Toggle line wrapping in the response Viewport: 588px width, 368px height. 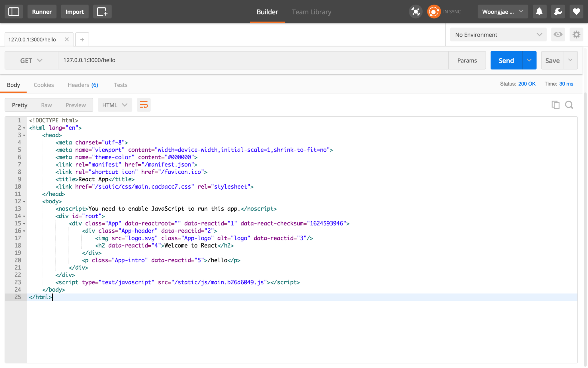(144, 105)
